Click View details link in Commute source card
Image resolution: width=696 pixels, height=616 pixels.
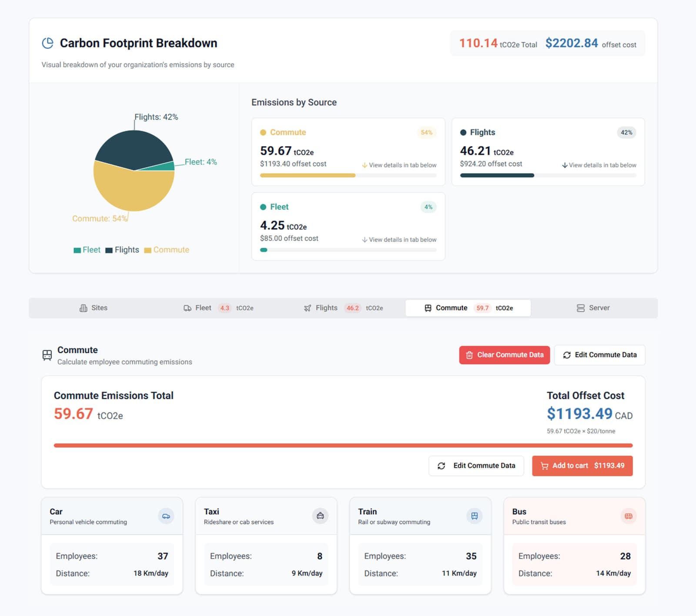pos(399,165)
